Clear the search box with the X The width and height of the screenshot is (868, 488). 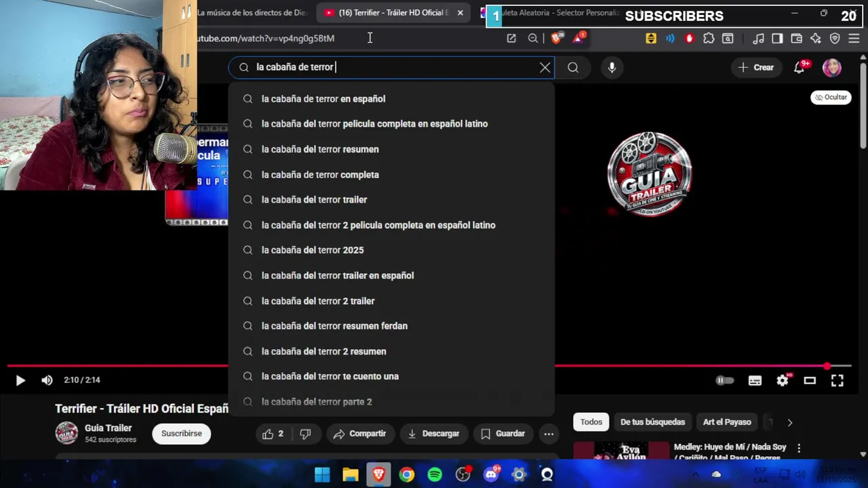pos(545,67)
